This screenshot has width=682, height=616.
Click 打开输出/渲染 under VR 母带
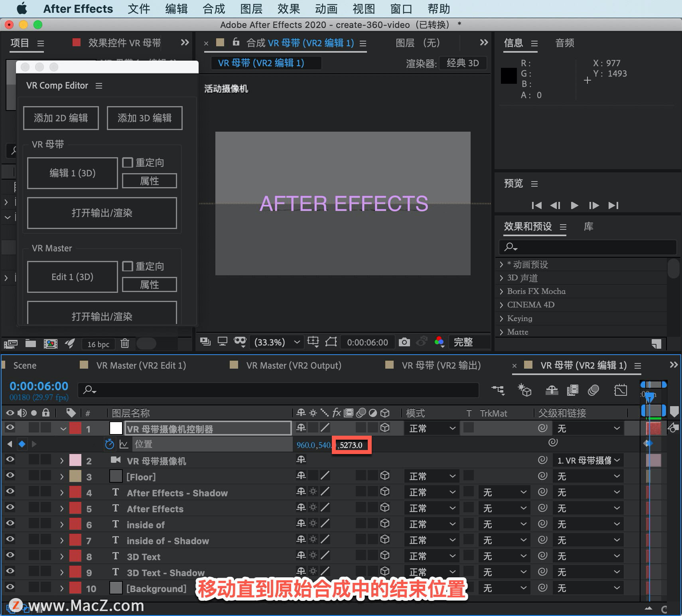coord(102,213)
